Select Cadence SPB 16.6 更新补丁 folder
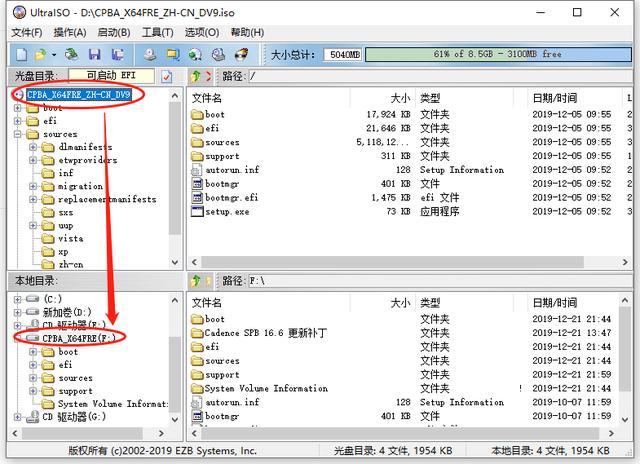This screenshot has width=640, height=464. 265,333
